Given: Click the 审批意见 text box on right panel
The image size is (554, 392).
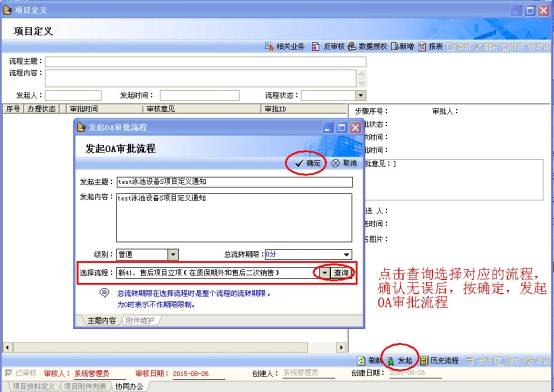Looking at the screenshot, I should tap(454, 180).
